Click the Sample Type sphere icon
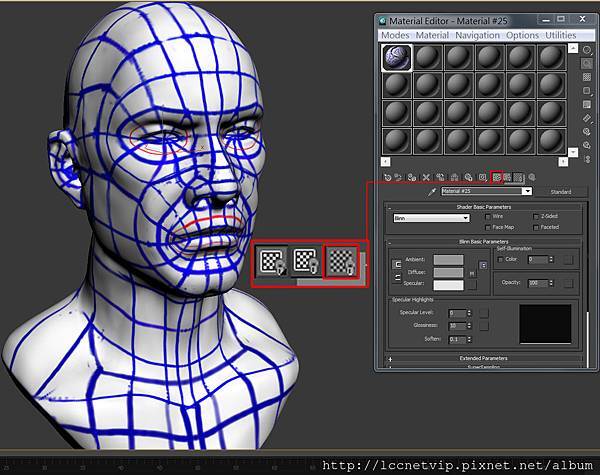 click(587, 50)
